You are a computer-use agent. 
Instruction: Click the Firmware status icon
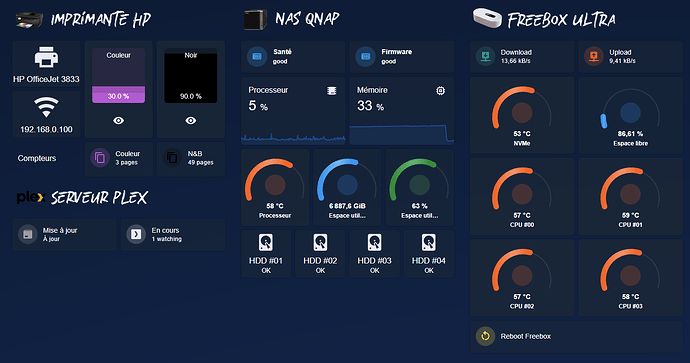click(x=365, y=57)
